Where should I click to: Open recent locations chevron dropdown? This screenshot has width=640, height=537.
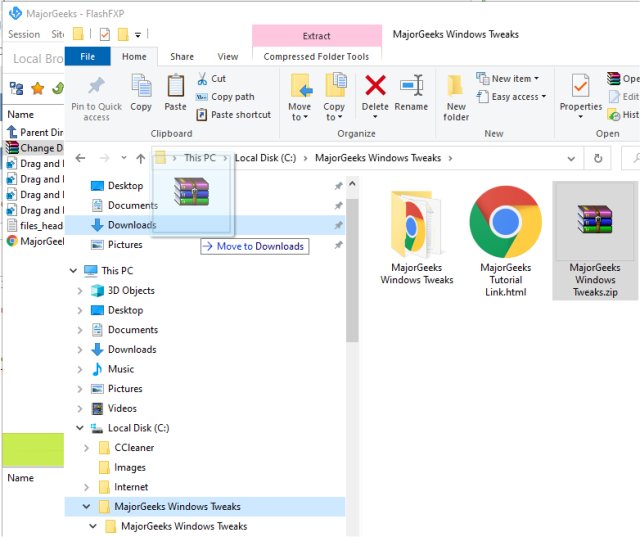coord(124,158)
